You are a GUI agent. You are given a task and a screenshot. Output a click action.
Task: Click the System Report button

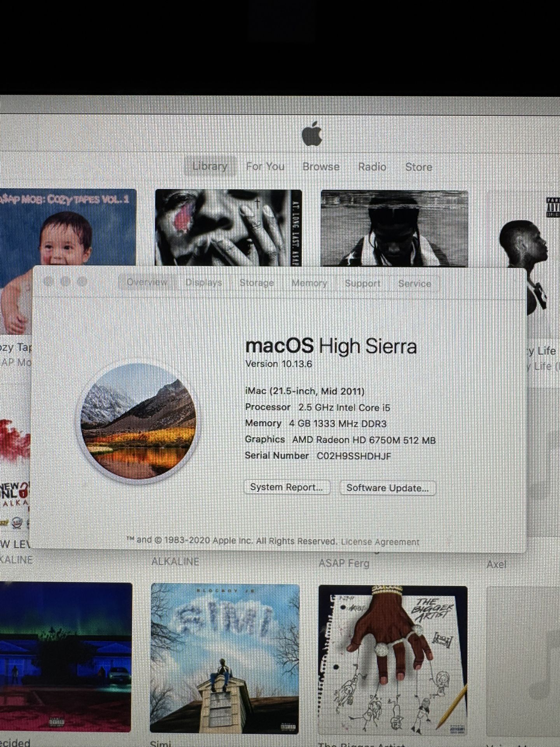[x=287, y=487]
